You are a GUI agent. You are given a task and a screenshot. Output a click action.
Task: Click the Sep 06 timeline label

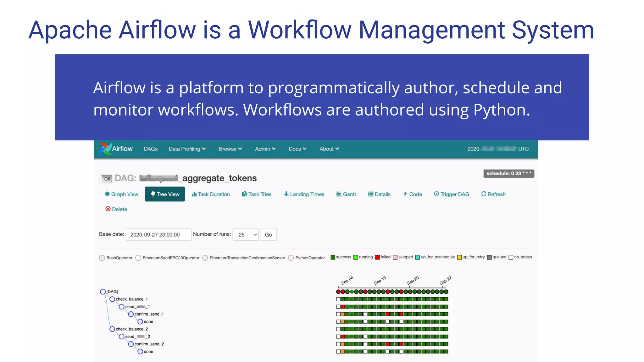(347, 280)
